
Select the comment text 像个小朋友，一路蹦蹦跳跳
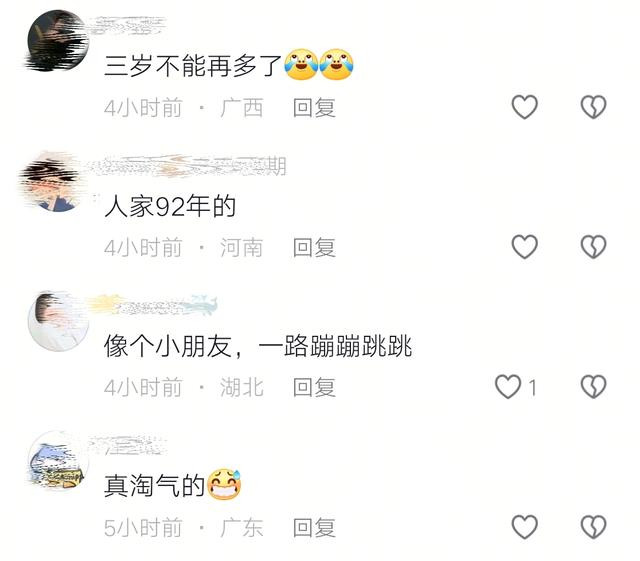pos(258,346)
